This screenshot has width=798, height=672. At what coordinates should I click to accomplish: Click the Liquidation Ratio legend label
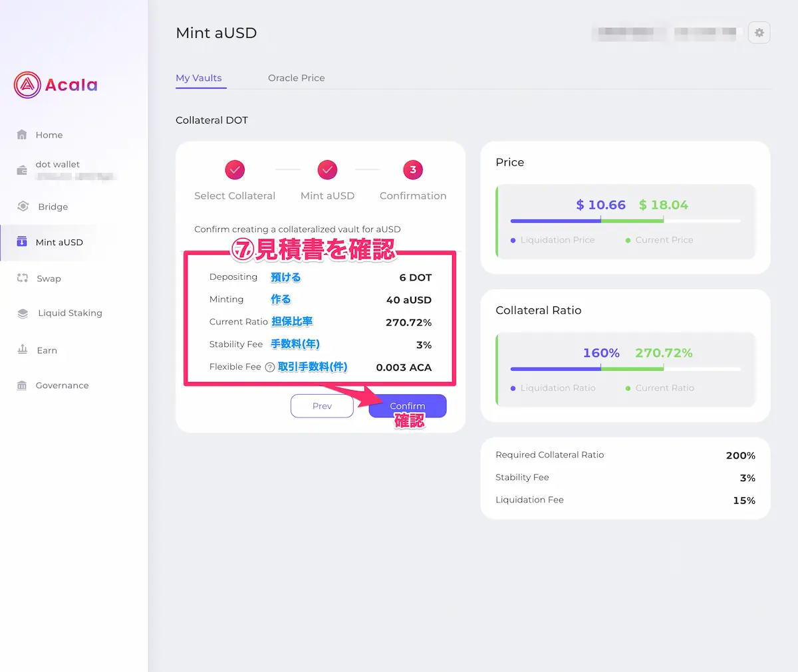point(558,388)
